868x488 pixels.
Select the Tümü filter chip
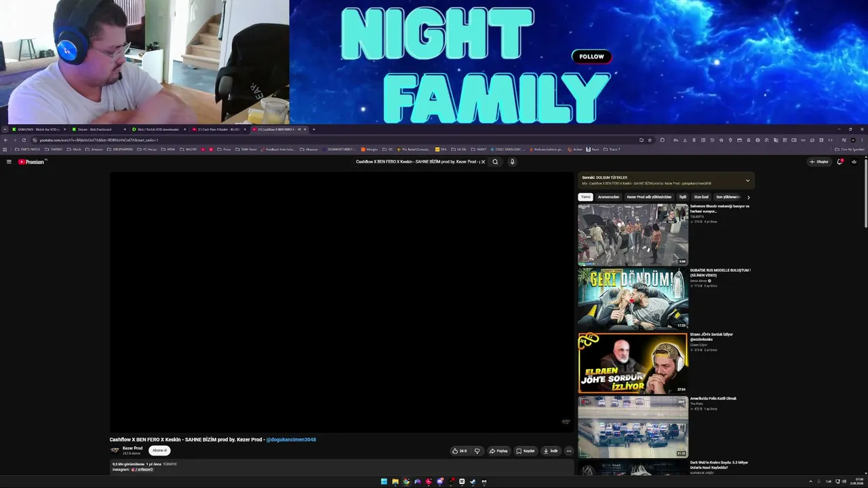[585, 197]
